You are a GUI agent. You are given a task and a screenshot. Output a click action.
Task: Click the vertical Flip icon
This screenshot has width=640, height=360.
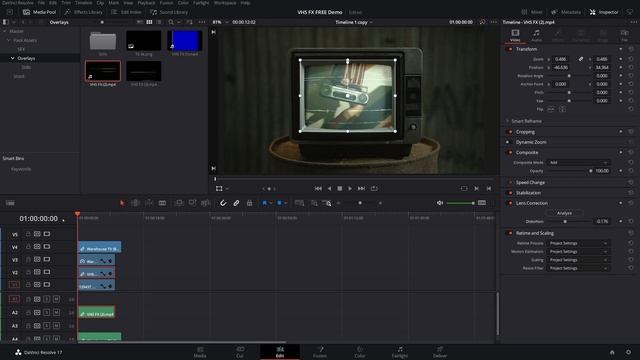[x=562, y=109]
